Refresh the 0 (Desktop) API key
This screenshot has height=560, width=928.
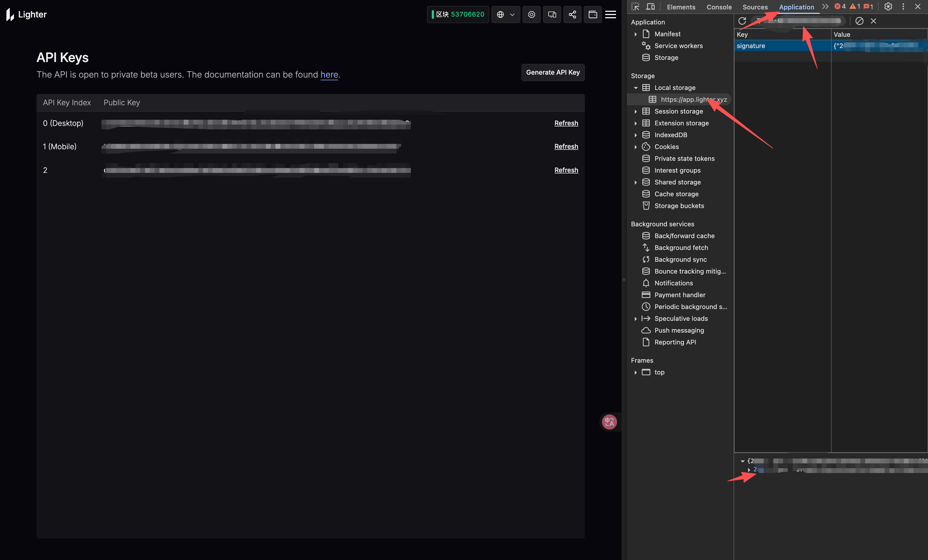click(566, 123)
